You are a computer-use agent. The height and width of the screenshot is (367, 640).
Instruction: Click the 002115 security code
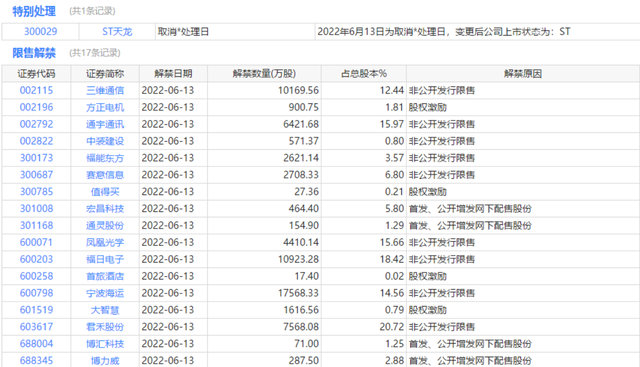coord(36,90)
